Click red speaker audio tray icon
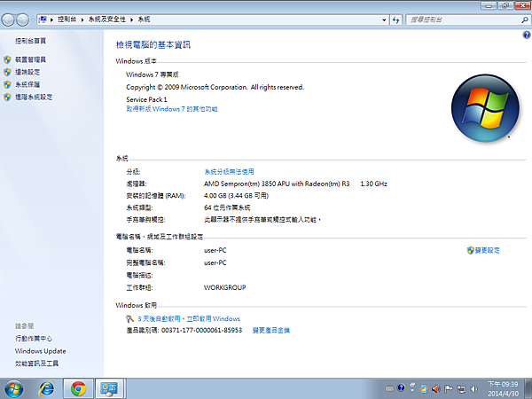 pyautogui.click(x=436, y=388)
